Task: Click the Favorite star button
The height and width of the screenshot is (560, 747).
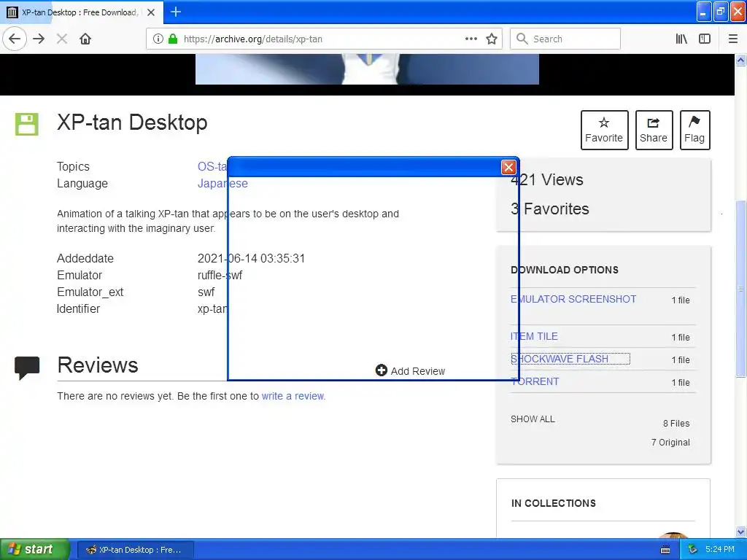Action: [604, 130]
